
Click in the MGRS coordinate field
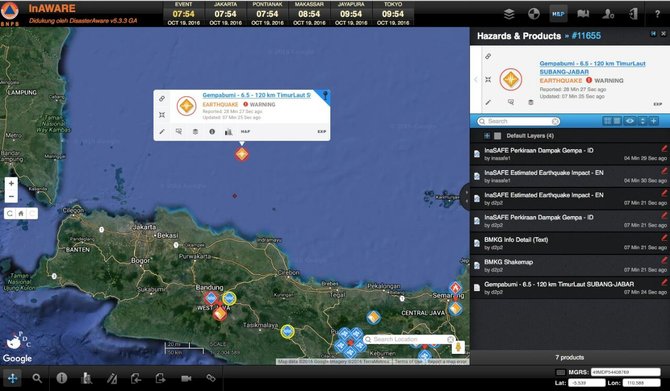pyautogui.click(x=626, y=372)
